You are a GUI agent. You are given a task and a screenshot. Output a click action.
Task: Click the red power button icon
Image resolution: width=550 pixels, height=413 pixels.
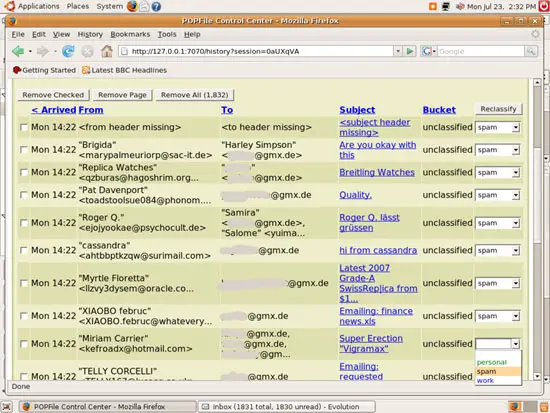544,6
